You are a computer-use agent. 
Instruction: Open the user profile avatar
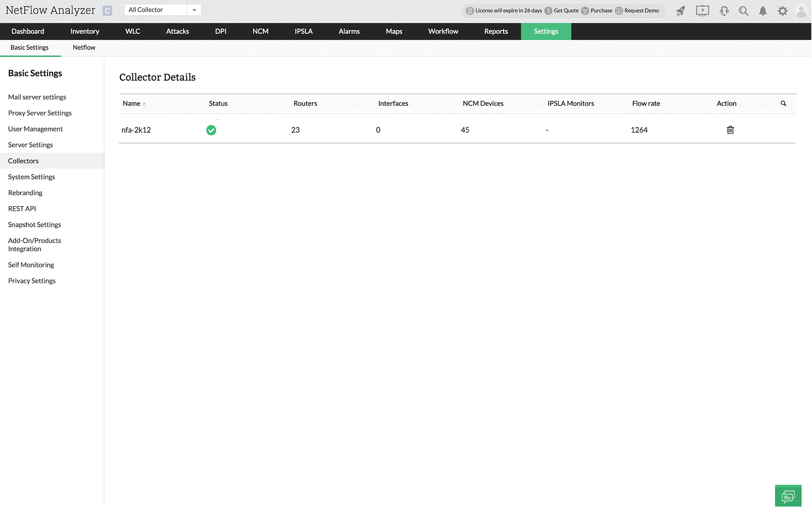coord(801,11)
